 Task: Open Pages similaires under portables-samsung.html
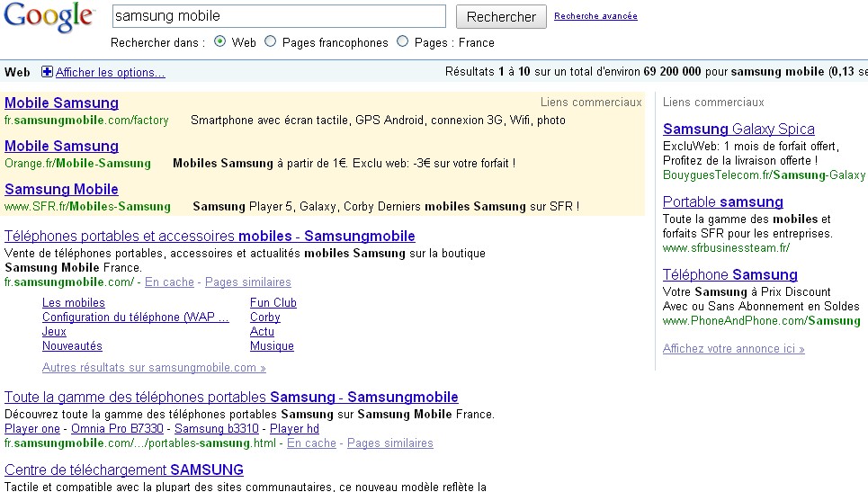pos(390,443)
